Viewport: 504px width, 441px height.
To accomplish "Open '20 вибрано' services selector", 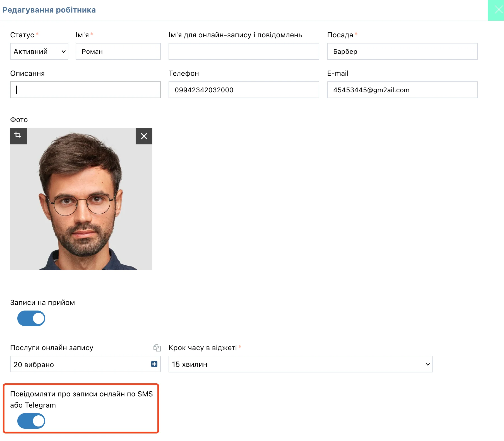I will click(x=85, y=364).
